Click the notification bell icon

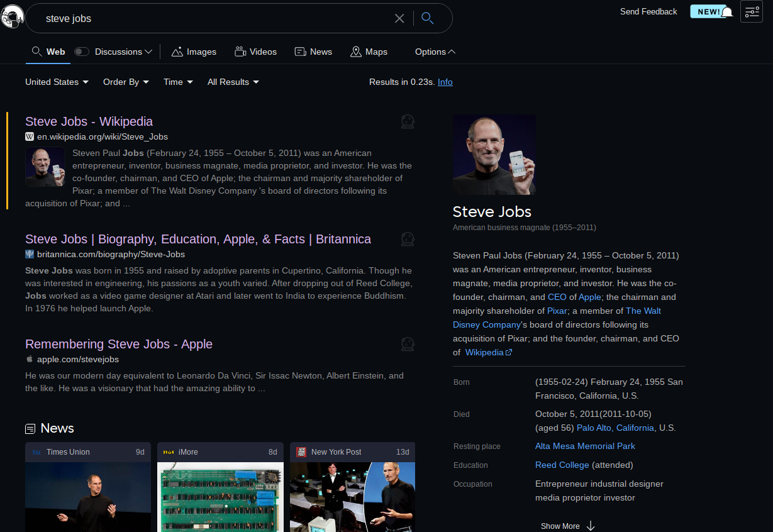coord(727,13)
